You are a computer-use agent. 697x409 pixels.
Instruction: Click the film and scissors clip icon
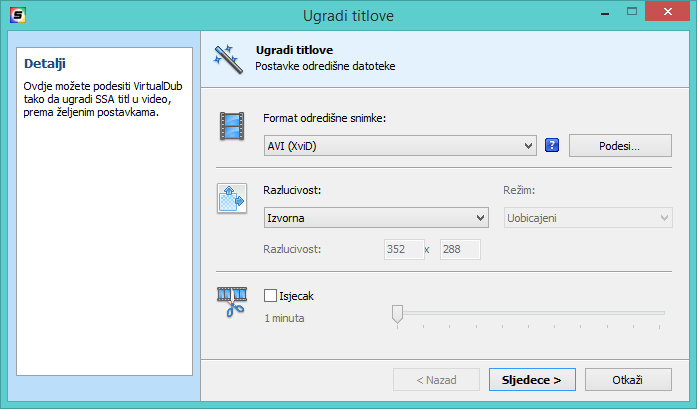click(x=232, y=301)
